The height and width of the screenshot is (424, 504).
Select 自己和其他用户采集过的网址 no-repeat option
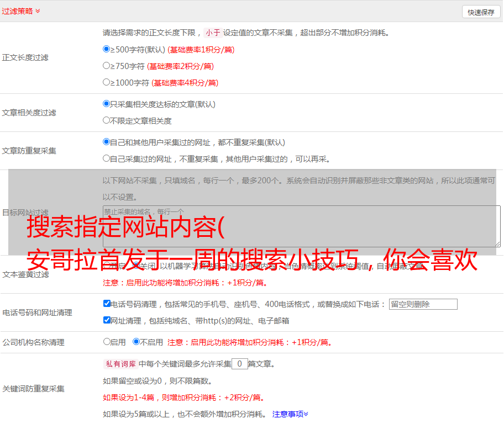107,142
